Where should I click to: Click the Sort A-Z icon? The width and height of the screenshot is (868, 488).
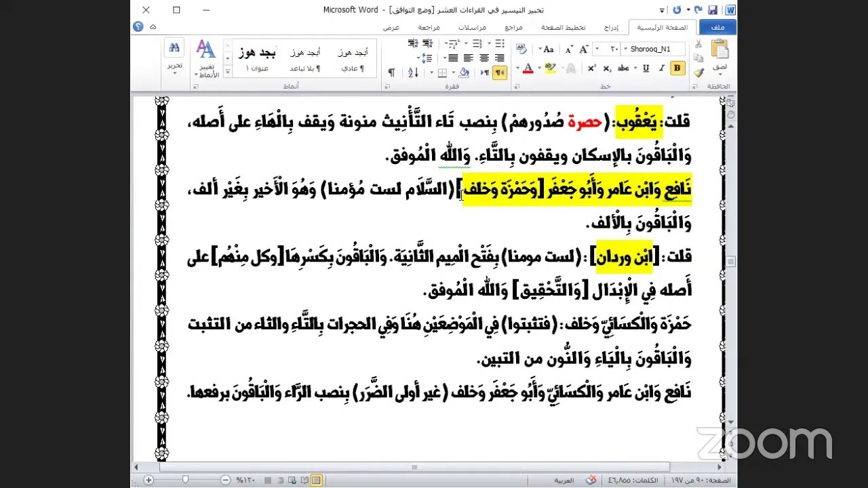coord(414,73)
